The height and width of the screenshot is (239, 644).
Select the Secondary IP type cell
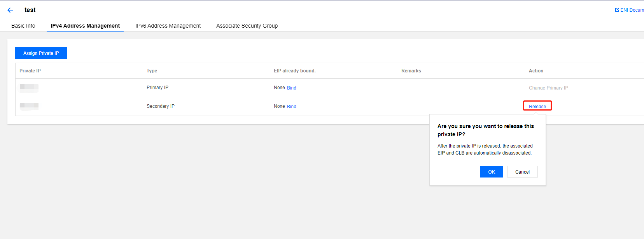(161, 106)
